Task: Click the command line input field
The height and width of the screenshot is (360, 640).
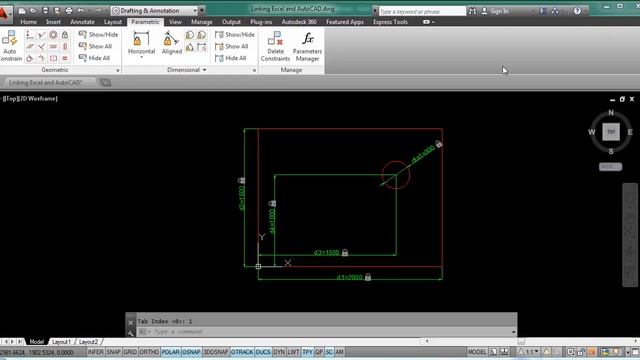Action: click(x=324, y=332)
